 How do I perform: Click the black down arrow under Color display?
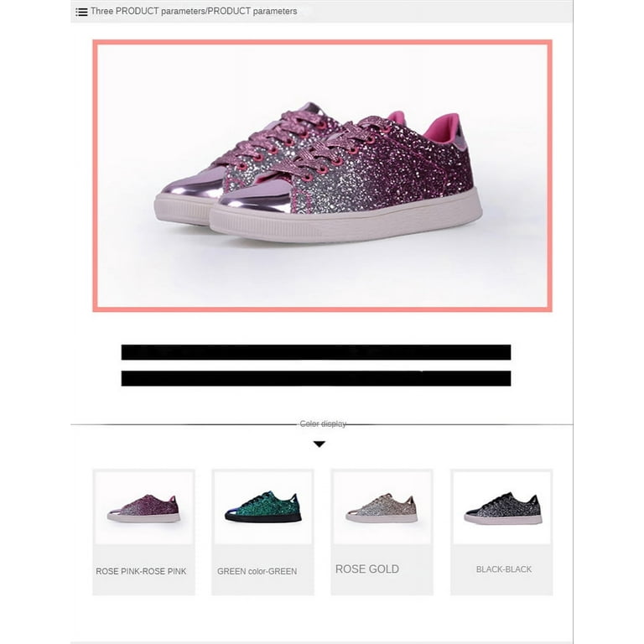coord(319,444)
